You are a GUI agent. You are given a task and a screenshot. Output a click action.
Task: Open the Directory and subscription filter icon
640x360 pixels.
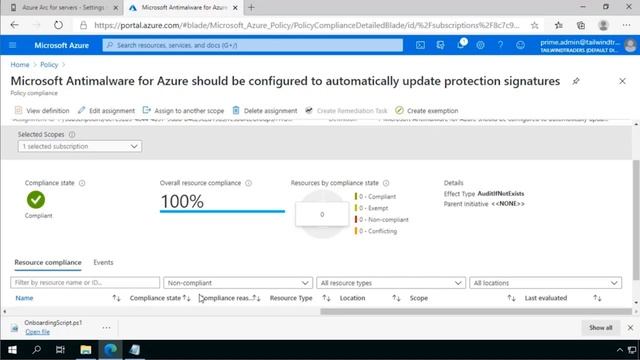(440, 45)
